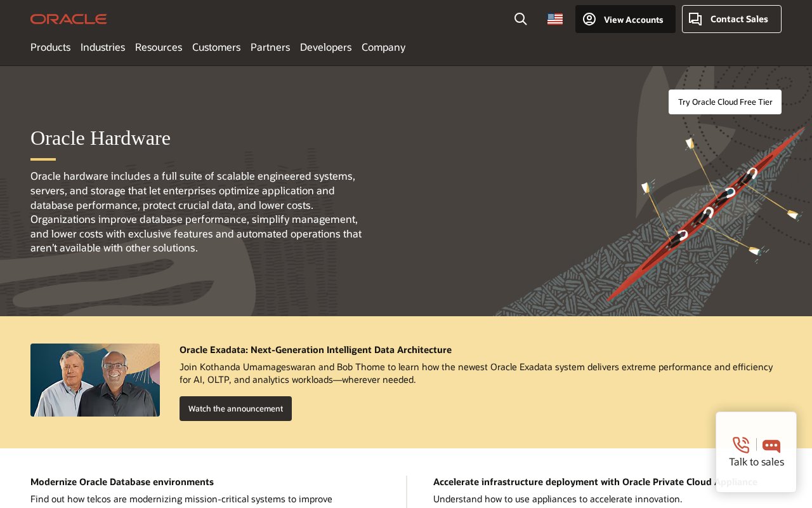Click the phone icon in Talk to sales
Screen dimensions: 812x508
[x=741, y=445]
